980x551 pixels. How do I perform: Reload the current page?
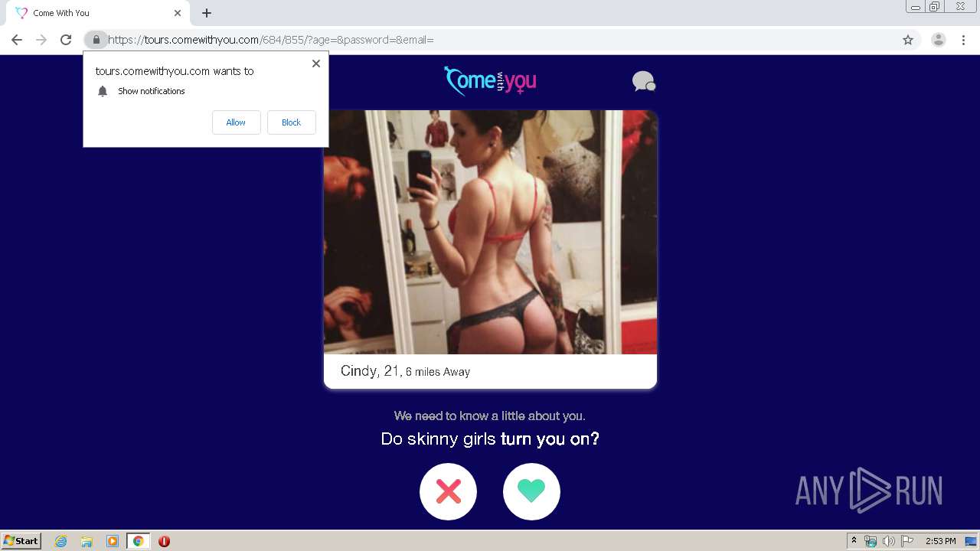click(x=66, y=40)
